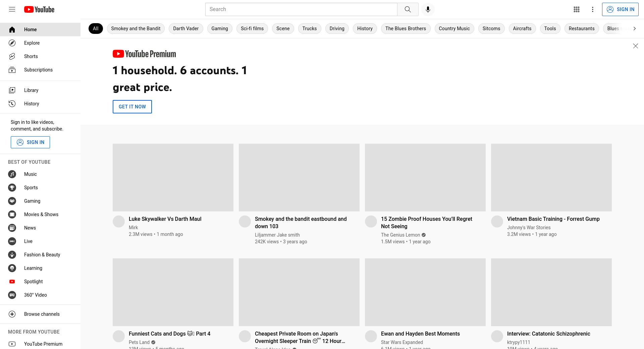The height and width of the screenshot is (349, 644).
Task: Click top-right SIGN IN button
Action: click(x=620, y=9)
